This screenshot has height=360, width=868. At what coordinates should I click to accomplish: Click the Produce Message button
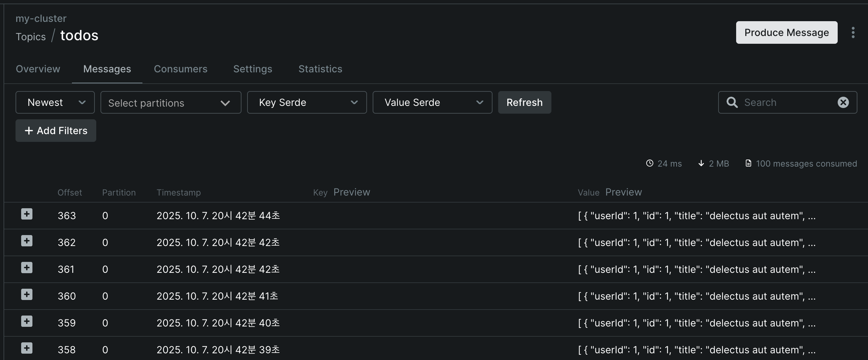[x=786, y=32]
